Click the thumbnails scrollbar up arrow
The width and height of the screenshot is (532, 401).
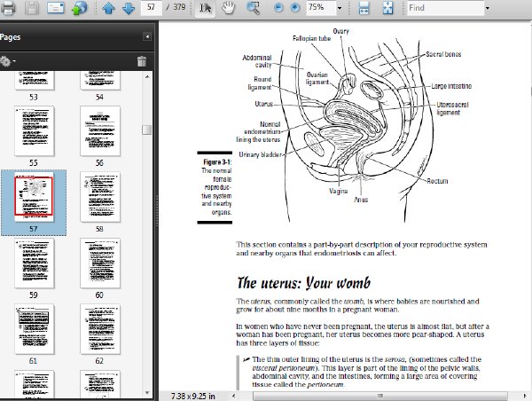147,76
